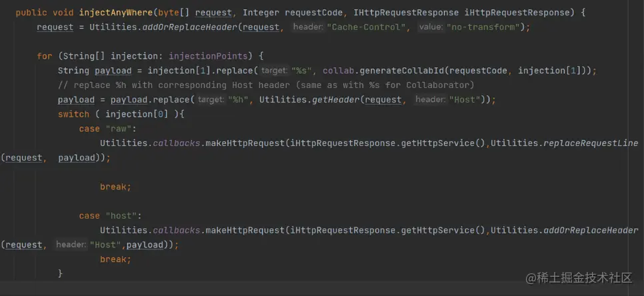Click makeHttpRequest under the "host" case

[245, 230]
